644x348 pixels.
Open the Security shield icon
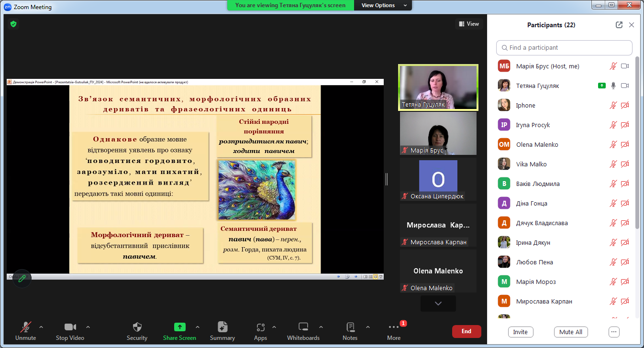(137, 327)
